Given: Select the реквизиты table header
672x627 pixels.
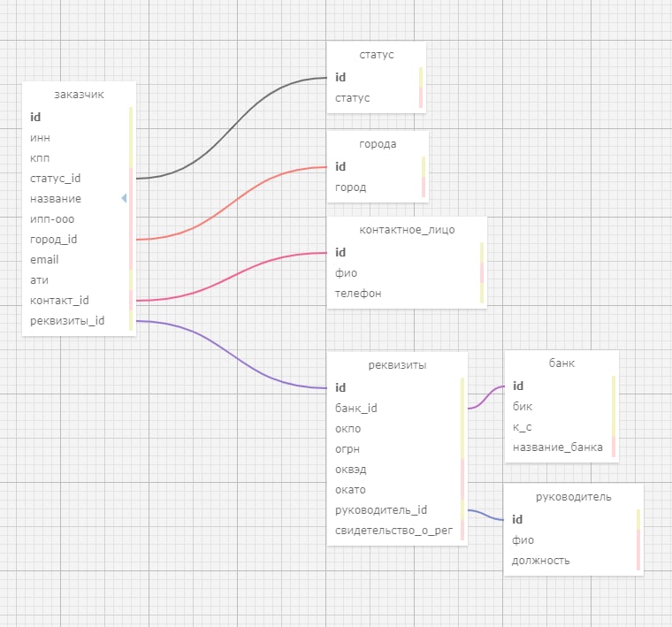Looking at the screenshot, I should (398, 365).
